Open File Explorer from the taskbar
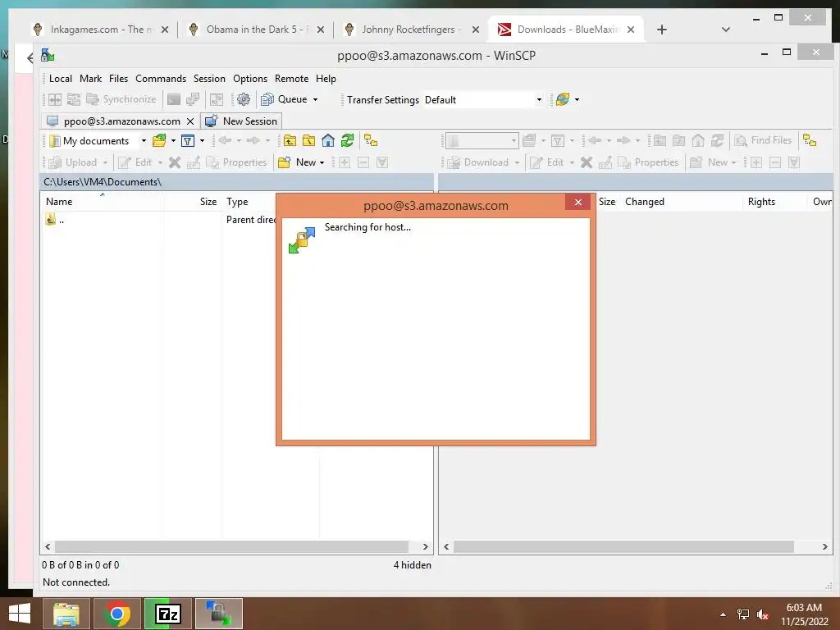Screen dimensions: 840x630 (66, 614)
